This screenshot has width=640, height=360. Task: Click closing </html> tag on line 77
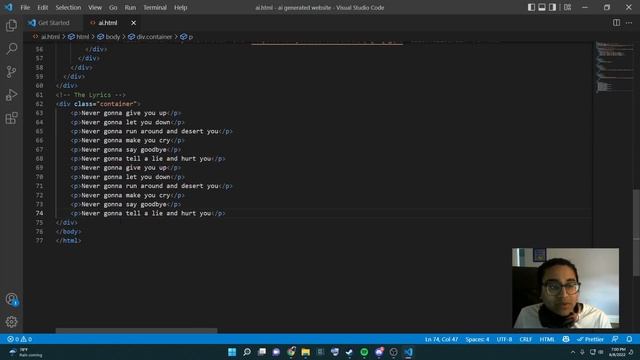(x=69, y=240)
